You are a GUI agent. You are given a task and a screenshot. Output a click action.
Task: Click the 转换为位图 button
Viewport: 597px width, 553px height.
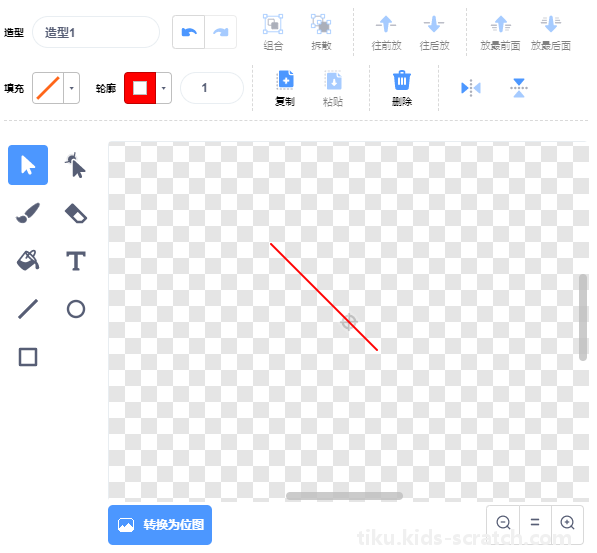(160, 525)
